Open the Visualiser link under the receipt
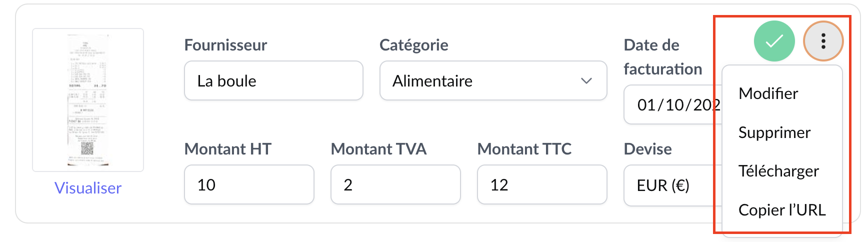This screenshot has width=868, height=242. (88, 188)
